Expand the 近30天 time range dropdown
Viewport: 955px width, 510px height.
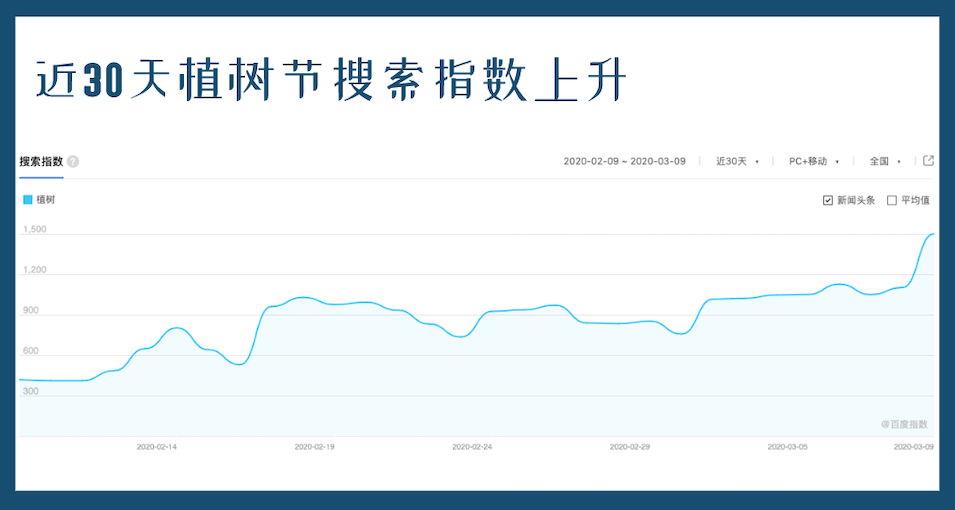click(x=738, y=161)
